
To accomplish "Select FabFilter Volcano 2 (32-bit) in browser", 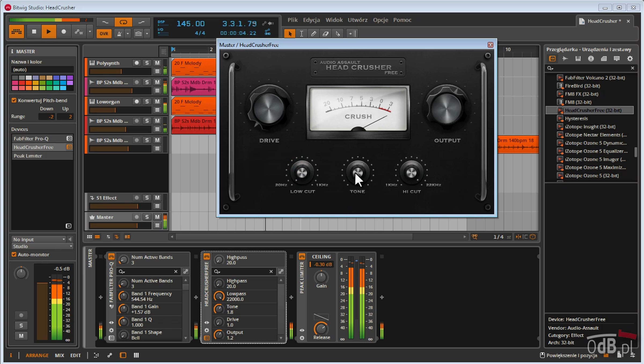I will tap(595, 78).
